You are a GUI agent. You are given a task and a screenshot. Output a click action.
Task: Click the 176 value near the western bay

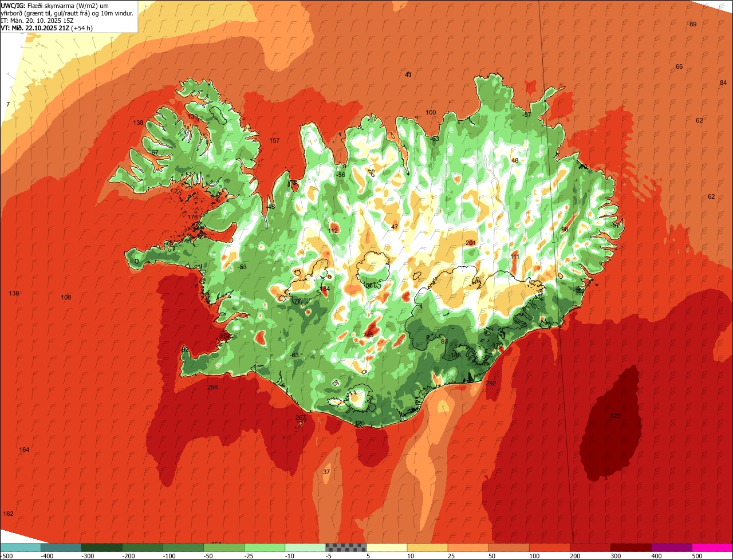click(192, 217)
